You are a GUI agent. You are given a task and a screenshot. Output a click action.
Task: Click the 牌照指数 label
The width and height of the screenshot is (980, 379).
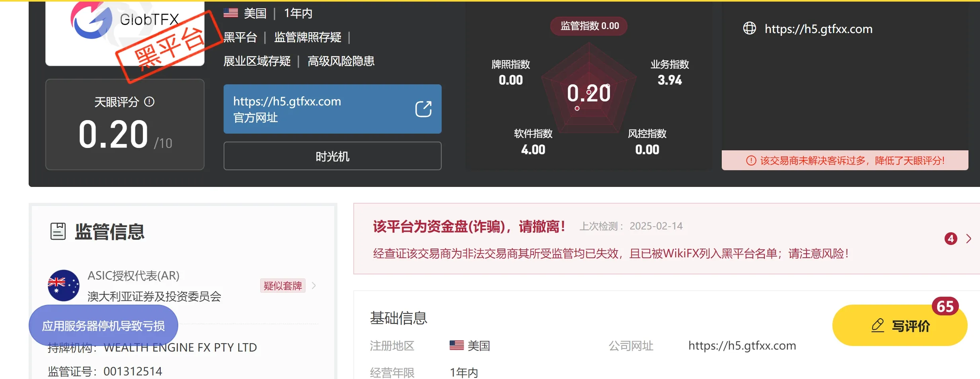tap(511, 64)
